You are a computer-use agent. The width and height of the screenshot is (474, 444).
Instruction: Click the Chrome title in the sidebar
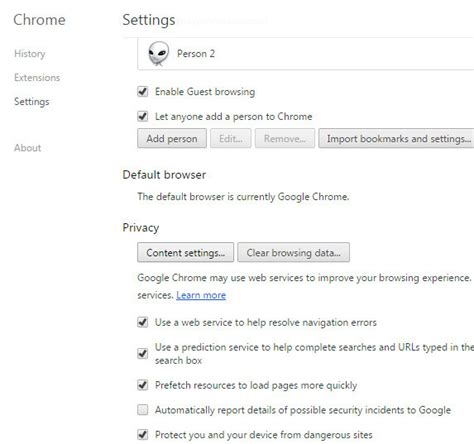coord(39,20)
